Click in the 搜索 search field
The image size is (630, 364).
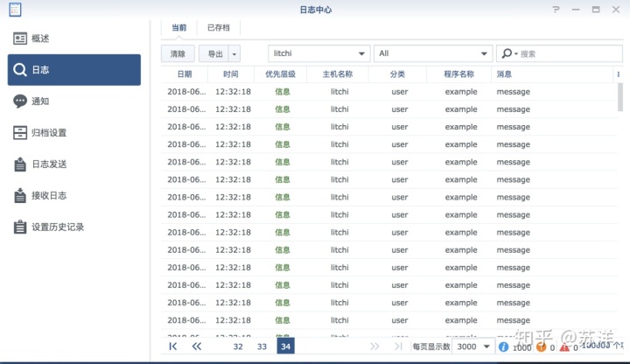coord(560,53)
